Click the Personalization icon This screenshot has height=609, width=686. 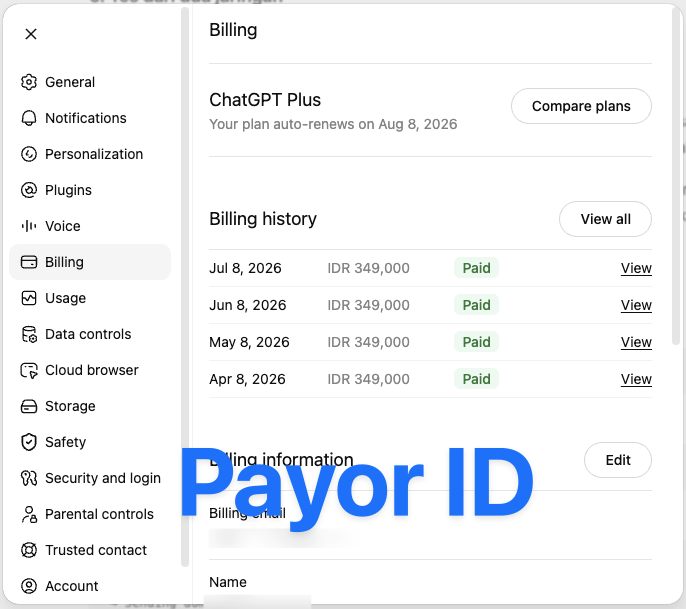(x=29, y=154)
